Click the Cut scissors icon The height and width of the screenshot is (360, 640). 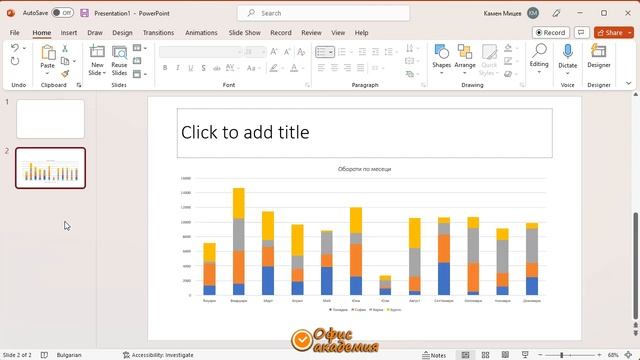pos(65,49)
